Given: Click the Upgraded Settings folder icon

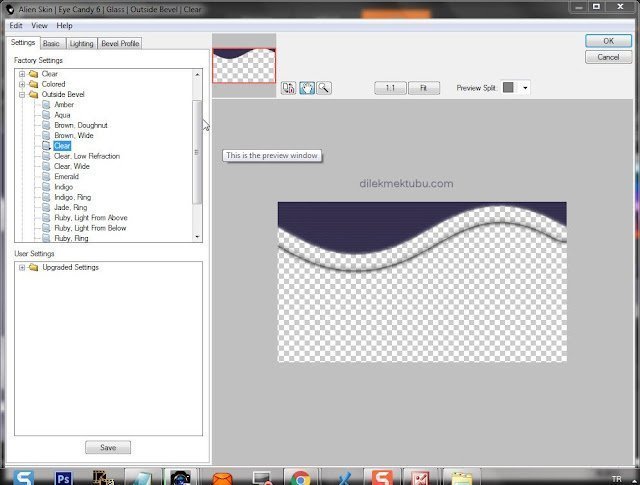Looking at the screenshot, I should click(x=33, y=267).
